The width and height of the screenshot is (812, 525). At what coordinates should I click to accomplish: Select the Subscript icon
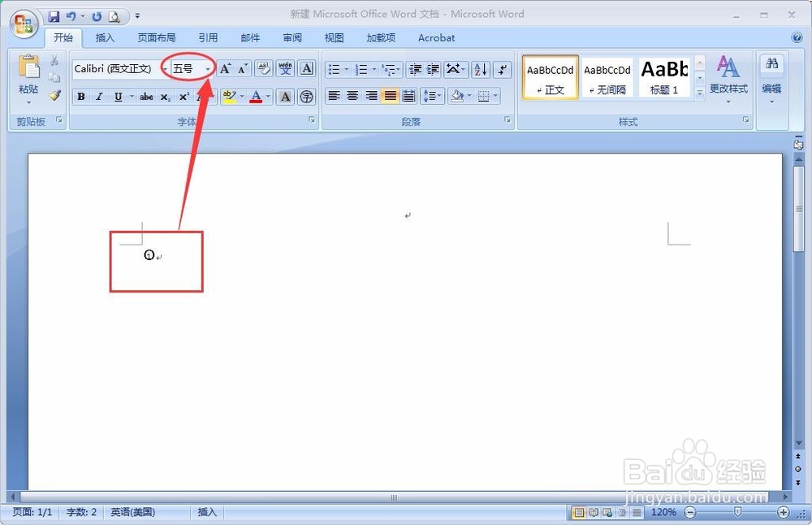(165, 95)
